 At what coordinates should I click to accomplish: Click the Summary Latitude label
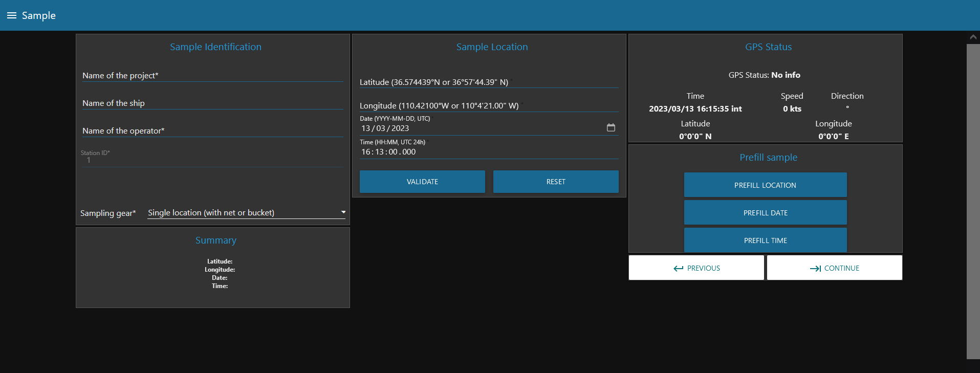pyautogui.click(x=220, y=261)
